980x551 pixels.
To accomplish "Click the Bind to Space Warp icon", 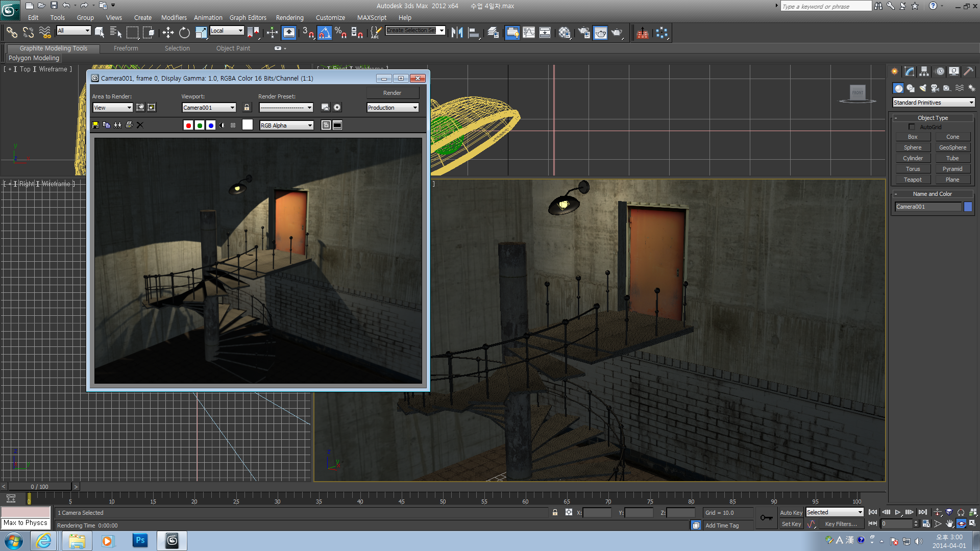I will (45, 33).
